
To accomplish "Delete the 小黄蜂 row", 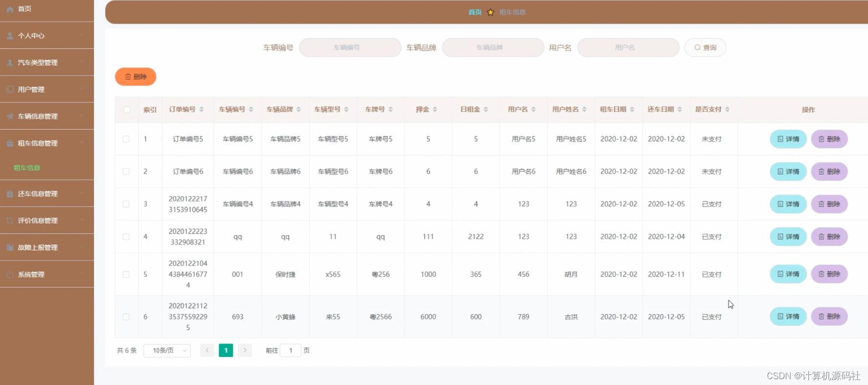I will click(829, 317).
